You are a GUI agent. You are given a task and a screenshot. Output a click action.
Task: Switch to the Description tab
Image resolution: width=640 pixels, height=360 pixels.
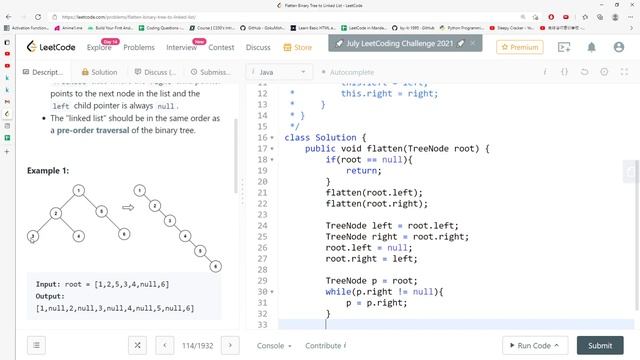coord(43,72)
